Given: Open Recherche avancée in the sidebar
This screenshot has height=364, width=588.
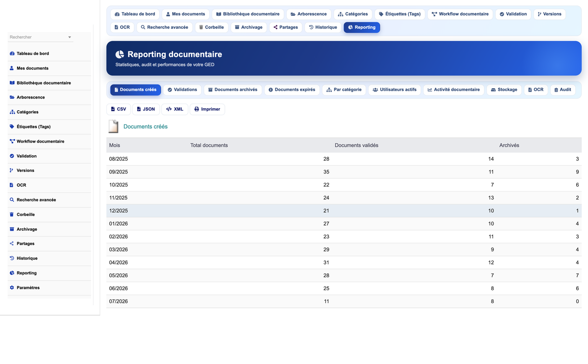Looking at the screenshot, I should click(x=49, y=200).
